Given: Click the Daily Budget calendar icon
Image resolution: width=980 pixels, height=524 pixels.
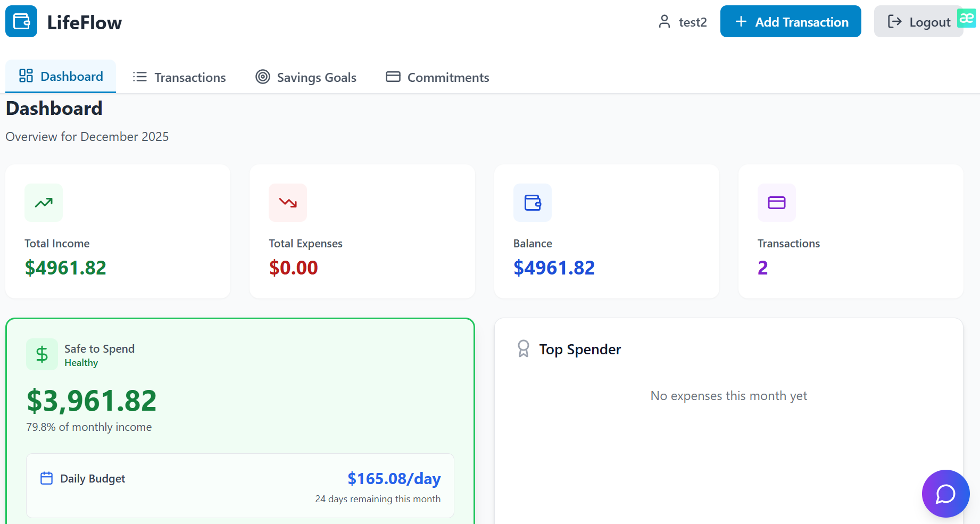Looking at the screenshot, I should coord(47,478).
